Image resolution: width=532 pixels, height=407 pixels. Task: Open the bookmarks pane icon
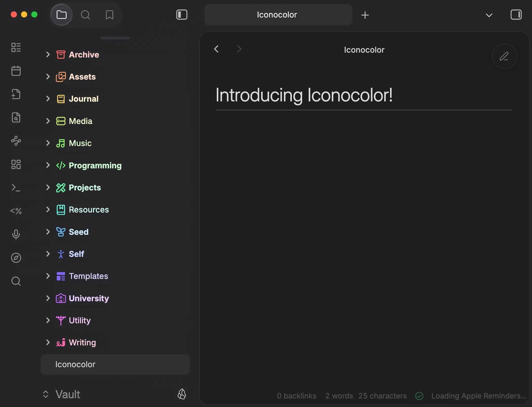click(x=109, y=15)
